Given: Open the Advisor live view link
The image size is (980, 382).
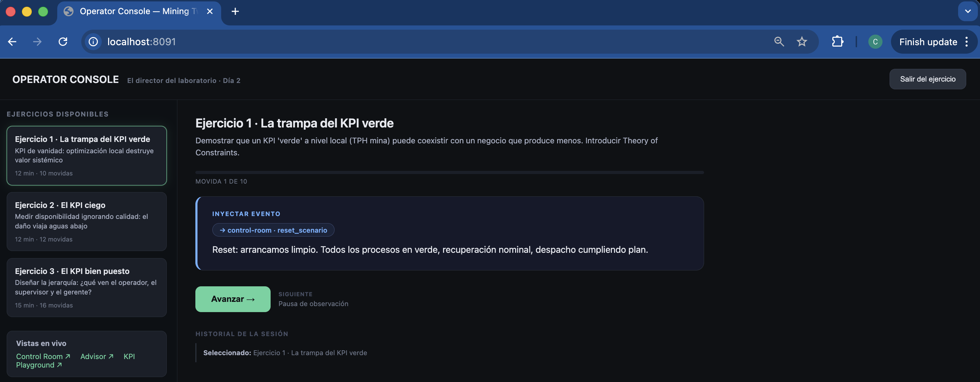Looking at the screenshot, I should [x=97, y=357].
